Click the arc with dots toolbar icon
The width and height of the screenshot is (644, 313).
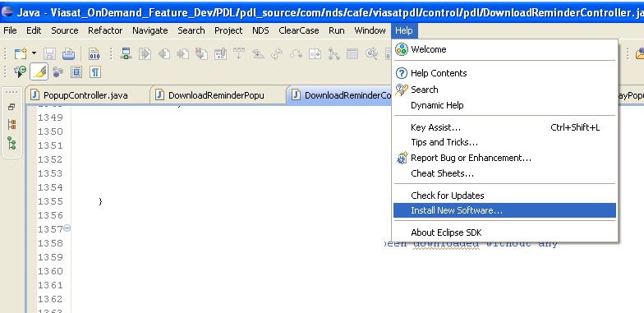tap(296, 54)
